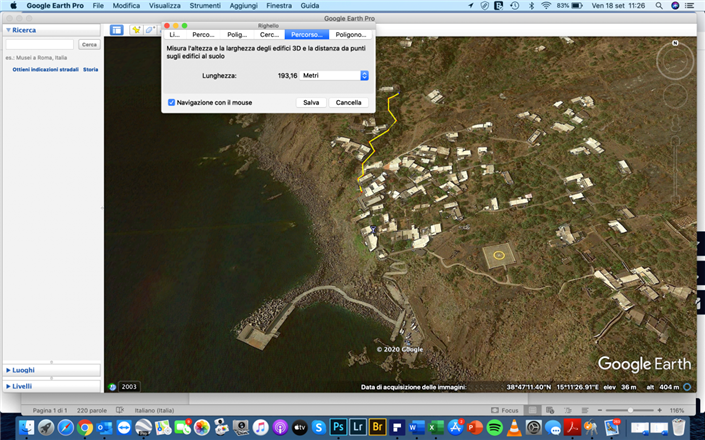Collapse the Ricerca panel

(8, 30)
